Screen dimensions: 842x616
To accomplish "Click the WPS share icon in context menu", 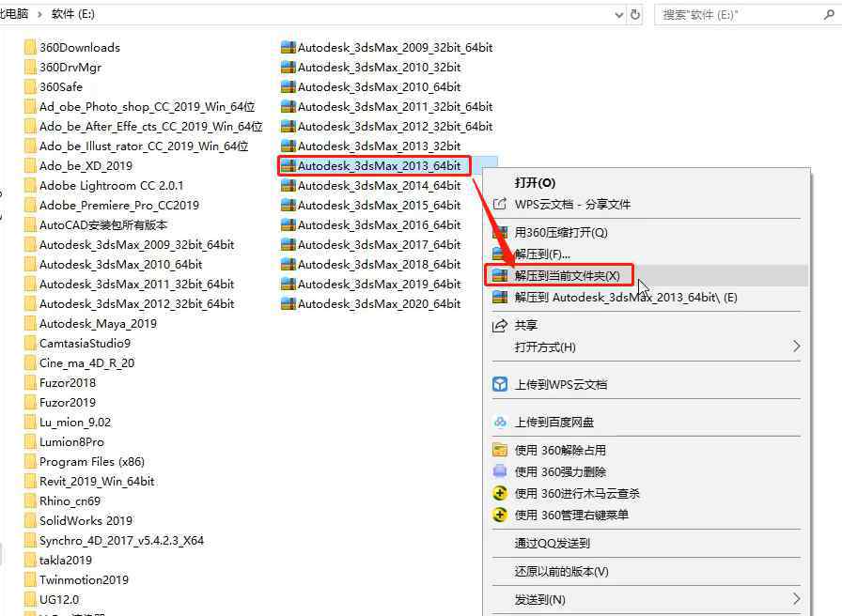I will tap(499, 204).
